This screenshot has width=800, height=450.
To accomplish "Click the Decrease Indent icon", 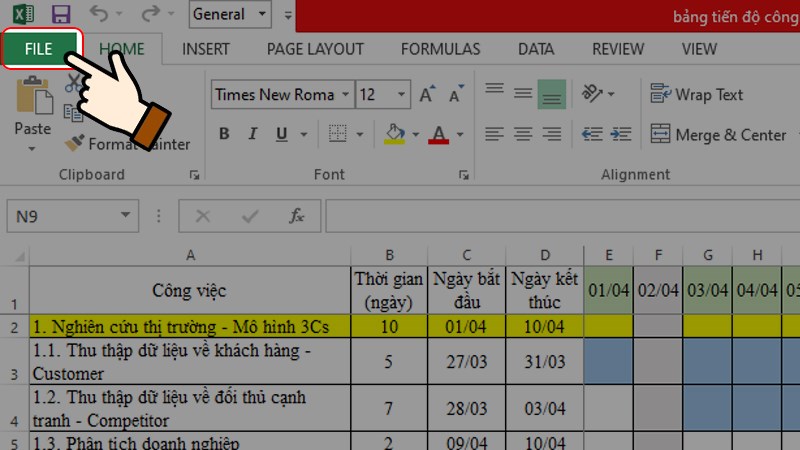I will [593, 135].
